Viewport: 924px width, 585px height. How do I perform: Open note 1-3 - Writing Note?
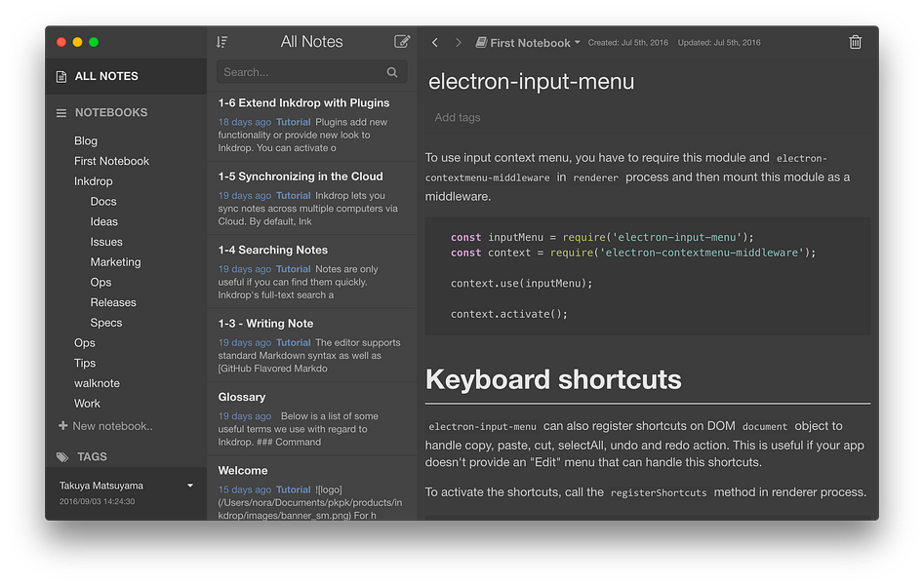311,345
